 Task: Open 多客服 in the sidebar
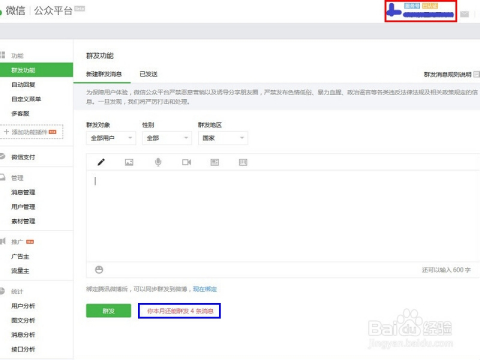coord(20,113)
